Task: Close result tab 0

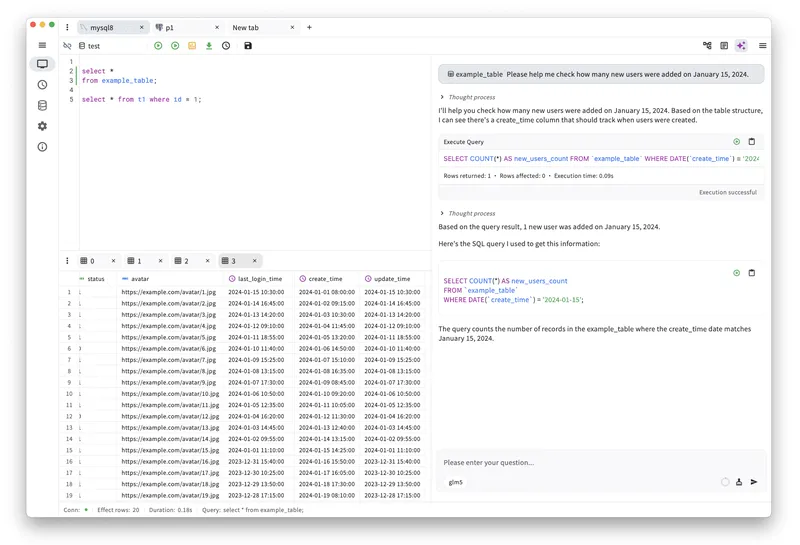Action: (113, 261)
